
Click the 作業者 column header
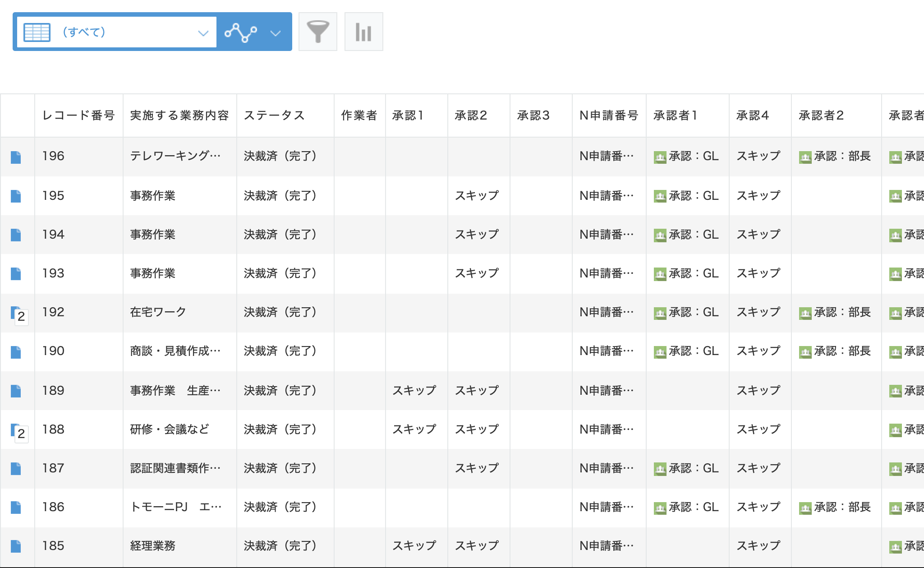click(359, 115)
